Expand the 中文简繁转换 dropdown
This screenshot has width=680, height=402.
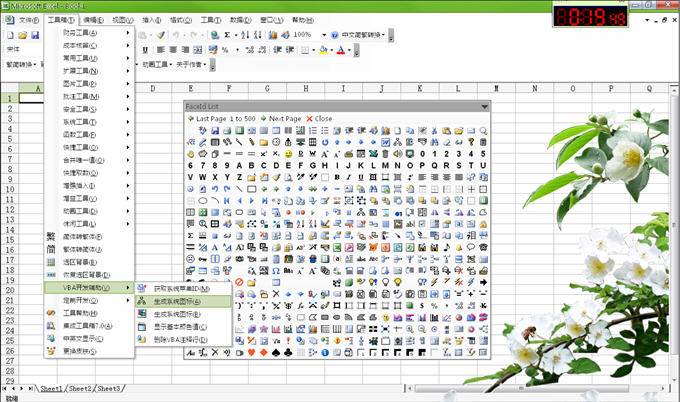382,34
